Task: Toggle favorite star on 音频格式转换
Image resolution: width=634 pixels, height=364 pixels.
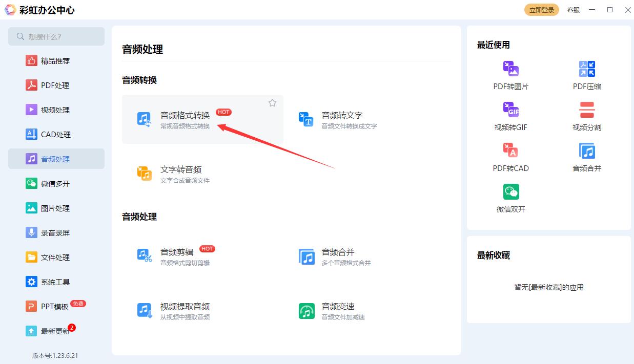Action: pos(272,103)
